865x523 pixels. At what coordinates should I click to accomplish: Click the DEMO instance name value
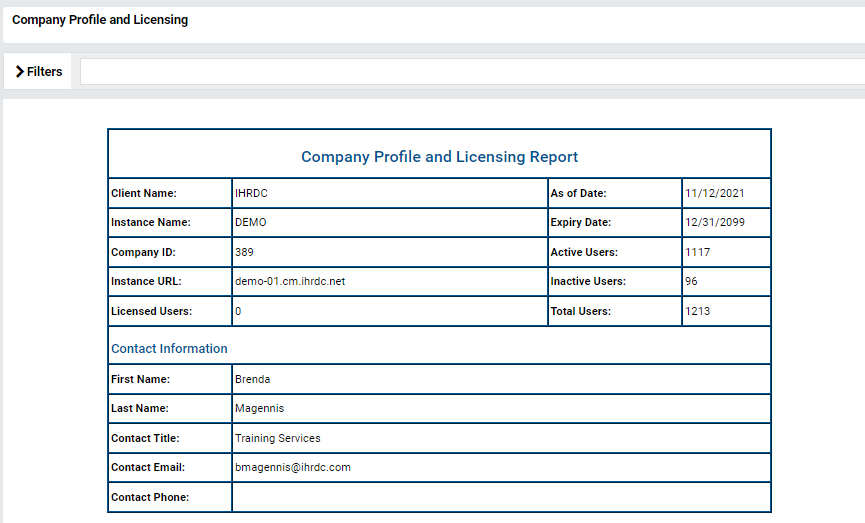coord(250,222)
